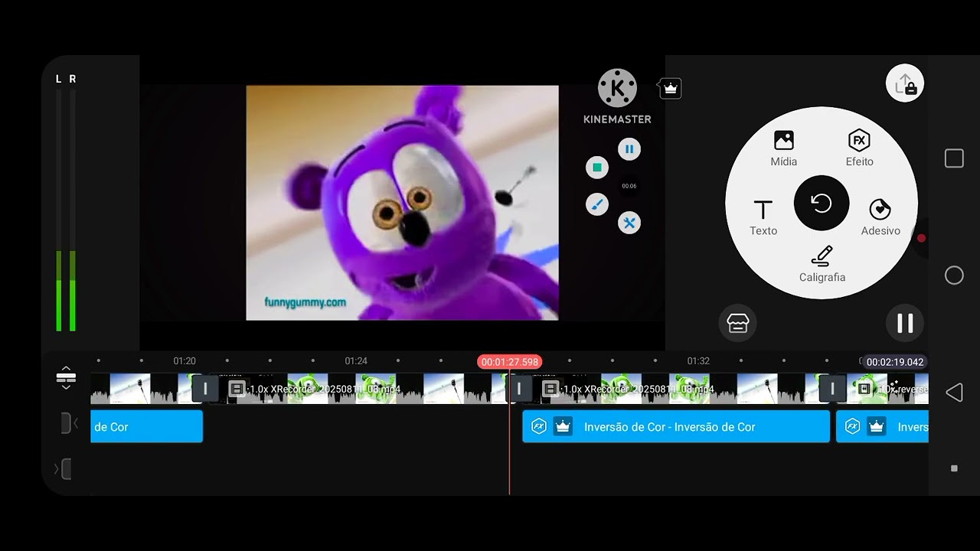Go back with Android triangle button
Image resolution: width=980 pixels, height=551 pixels.
coord(954,393)
